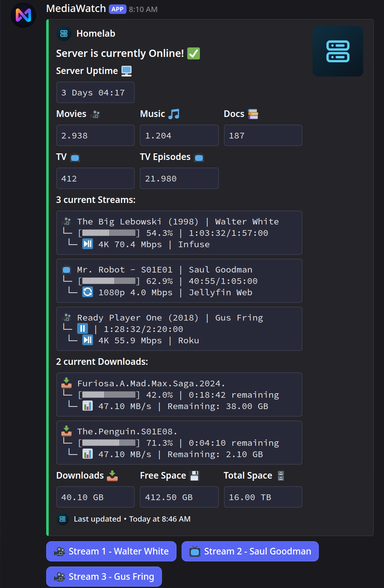The width and height of the screenshot is (384, 588).
Task: Click the green checkmark online emoji
Action: click(x=194, y=53)
